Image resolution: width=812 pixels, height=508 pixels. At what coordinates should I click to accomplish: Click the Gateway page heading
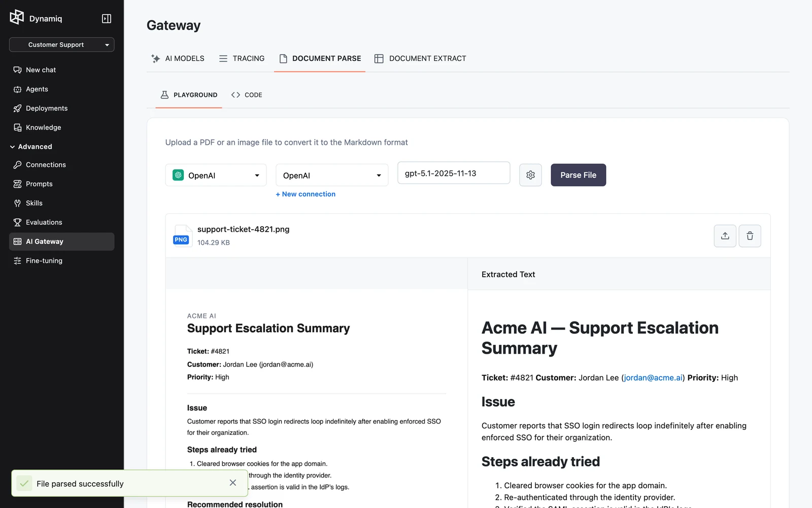pyautogui.click(x=174, y=25)
